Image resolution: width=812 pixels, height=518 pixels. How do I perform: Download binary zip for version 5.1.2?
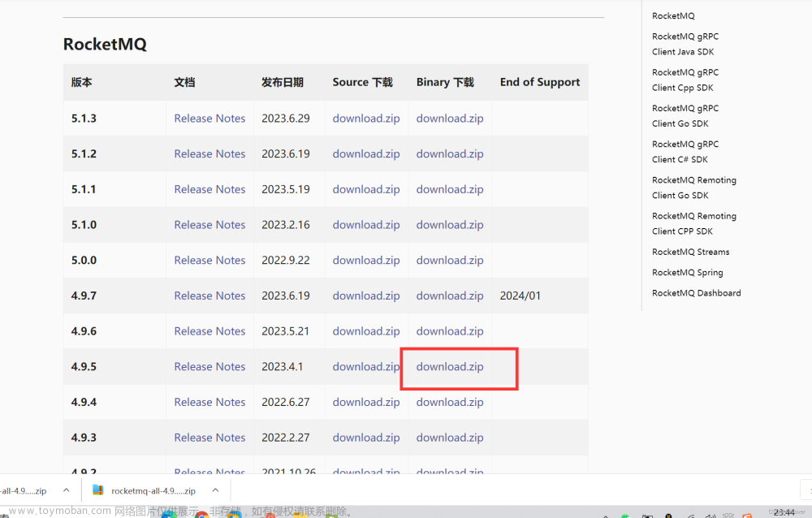pyautogui.click(x=450, y=153)
